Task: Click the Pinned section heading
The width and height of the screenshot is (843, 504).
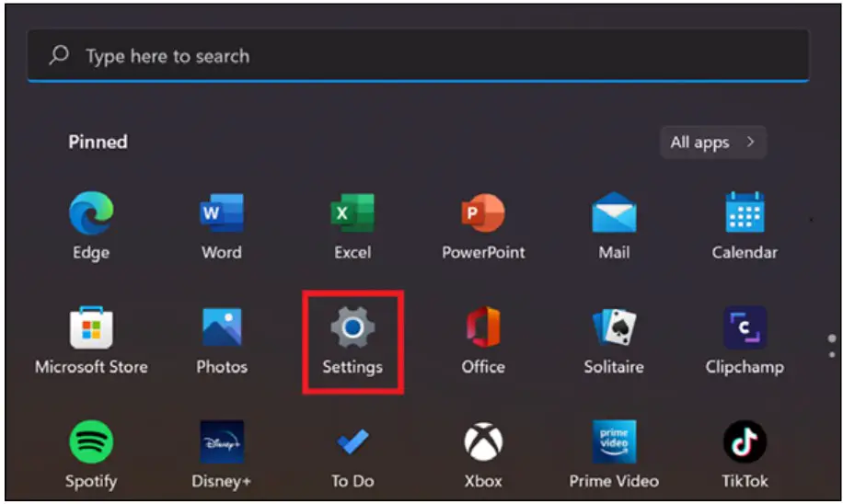Action: [98, 142]
